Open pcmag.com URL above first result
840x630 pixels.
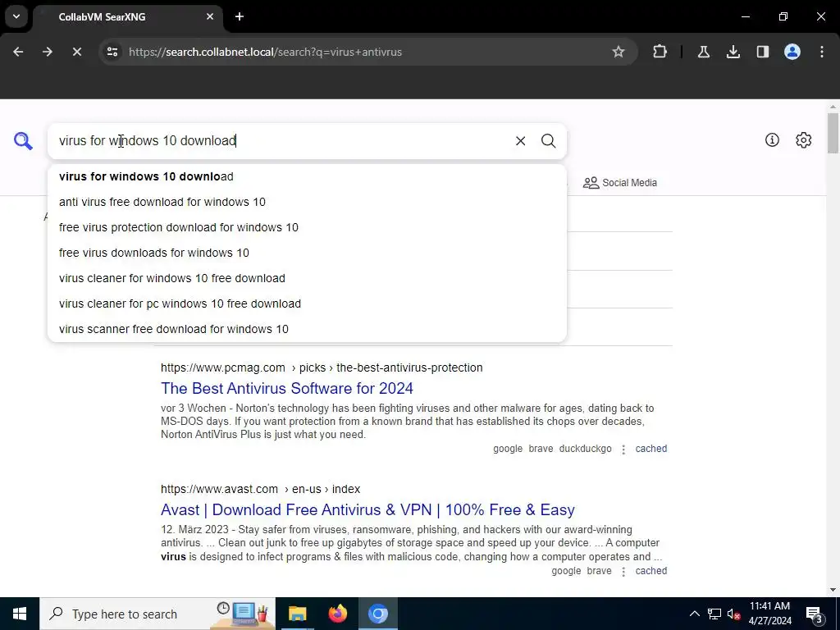point(322,367)
